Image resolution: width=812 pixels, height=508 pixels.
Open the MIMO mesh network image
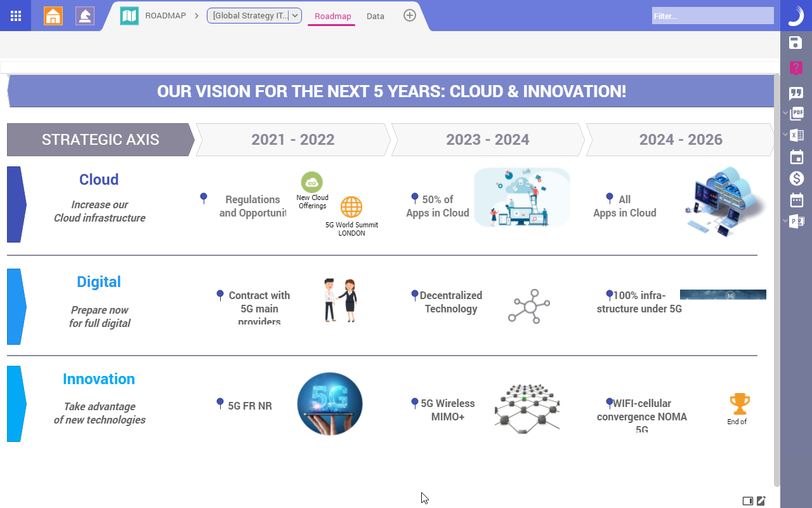tap(527, 408)
